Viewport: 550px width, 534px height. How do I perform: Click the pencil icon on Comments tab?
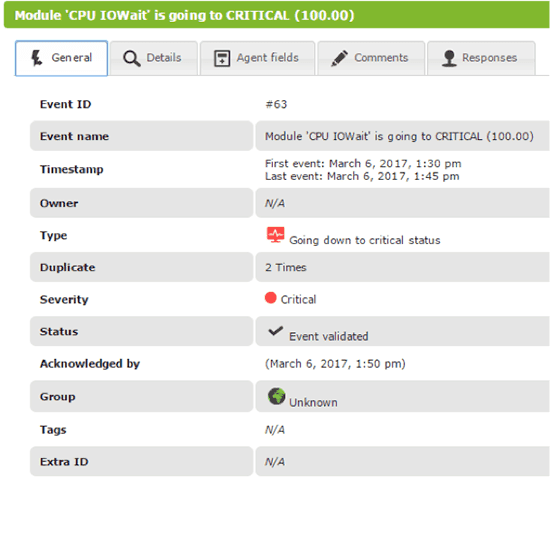339,58
